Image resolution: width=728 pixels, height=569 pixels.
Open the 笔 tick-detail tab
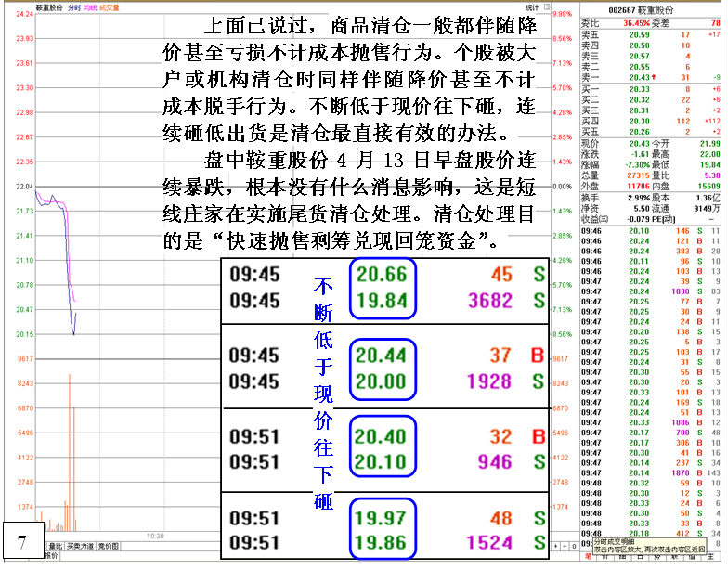click(x=589, y=557)
